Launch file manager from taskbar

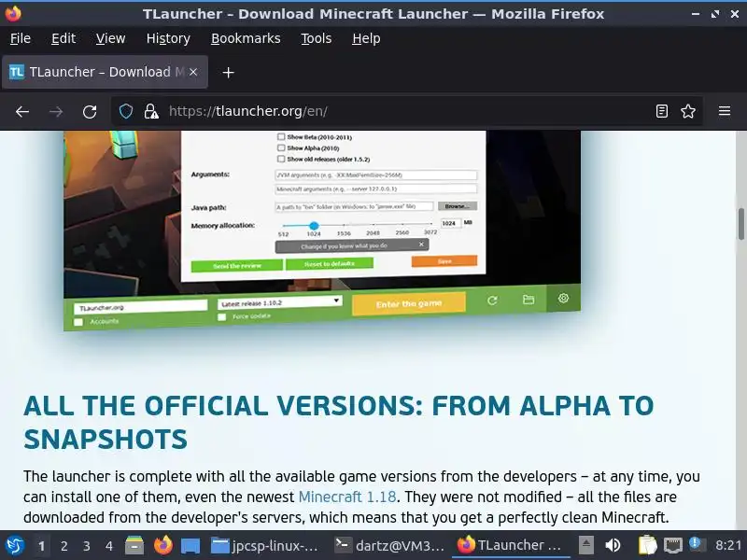pyautogui.click(x=134, y=545)
